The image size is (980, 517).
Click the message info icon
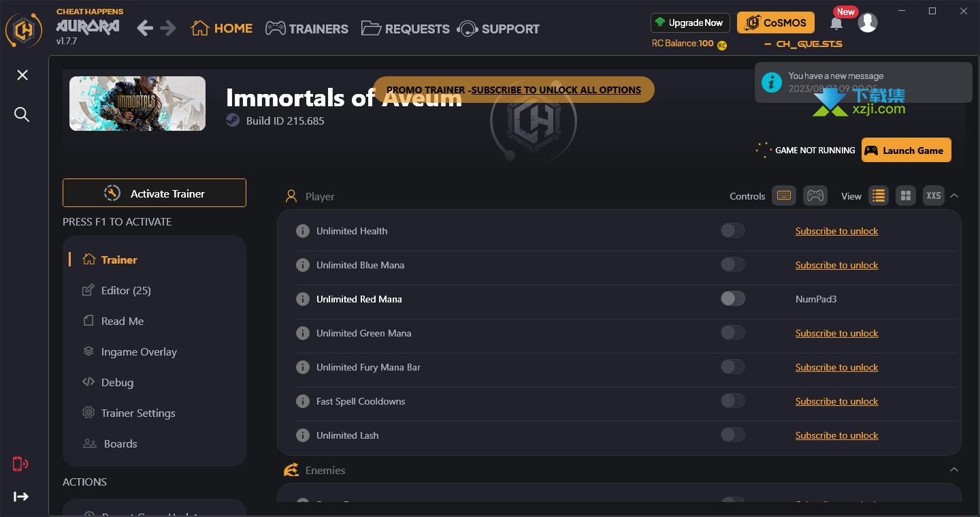(x=771, y=82)
